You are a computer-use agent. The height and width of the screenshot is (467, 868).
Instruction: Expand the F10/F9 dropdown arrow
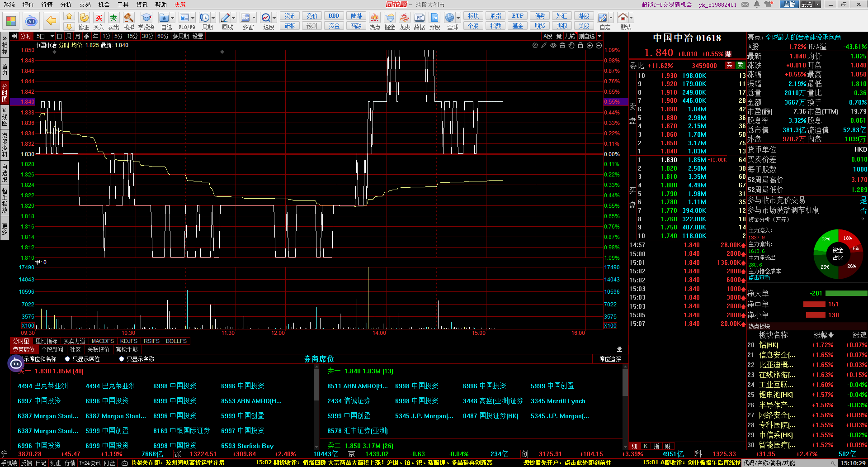pos(193,18)
